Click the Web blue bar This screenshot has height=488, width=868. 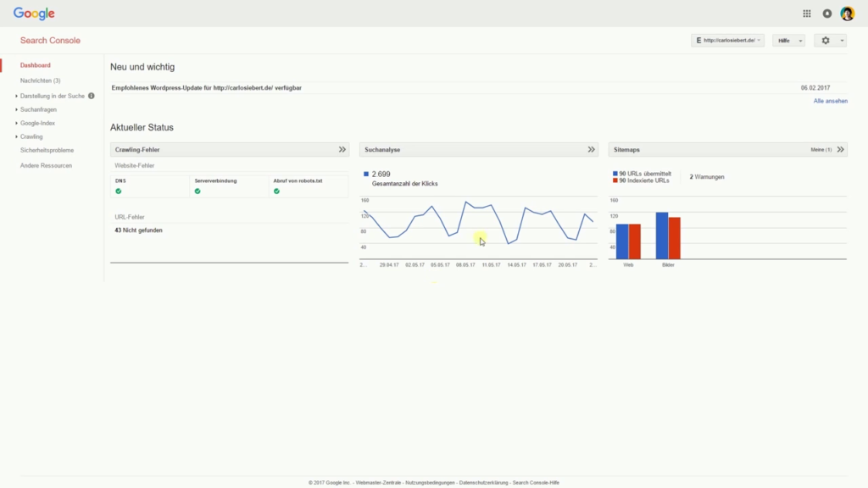(x=622, y=241)
